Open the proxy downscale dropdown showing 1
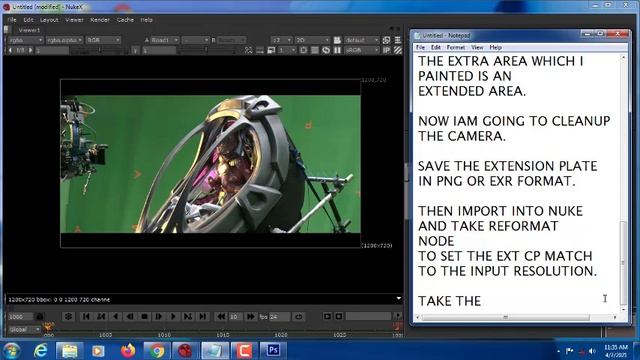 coord(287,50)
